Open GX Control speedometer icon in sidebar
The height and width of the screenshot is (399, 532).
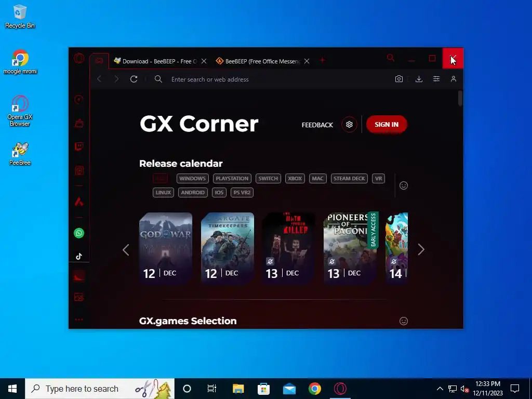[79, 99]
